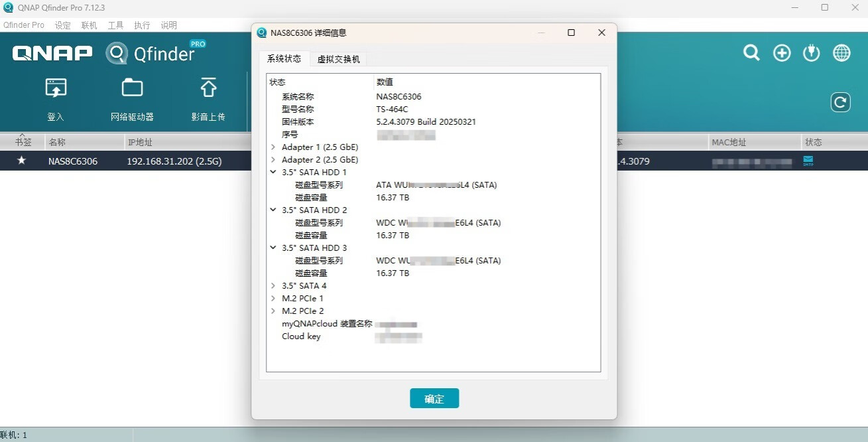Open the 执行 (Run) menu

[142, 25]
